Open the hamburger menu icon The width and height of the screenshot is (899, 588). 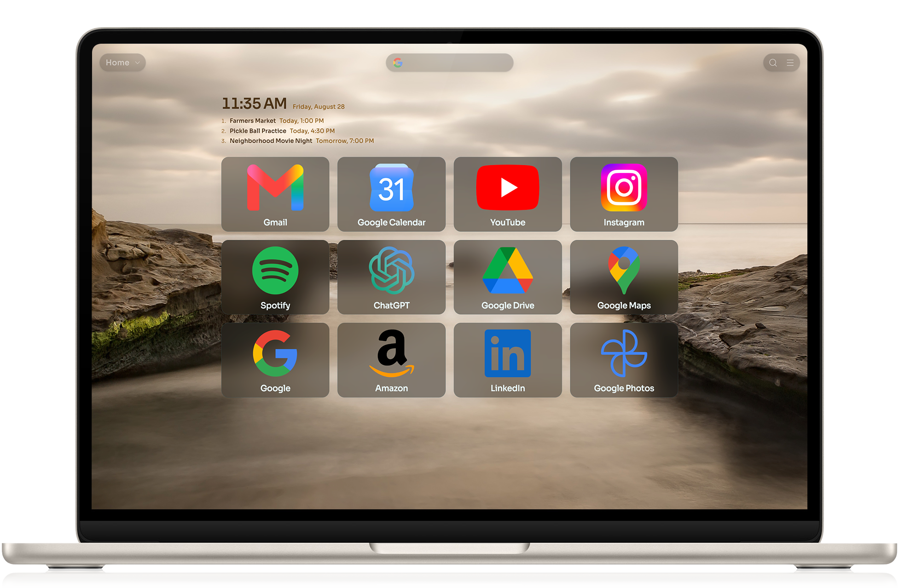pyautogui.click(x=790, y=63)
